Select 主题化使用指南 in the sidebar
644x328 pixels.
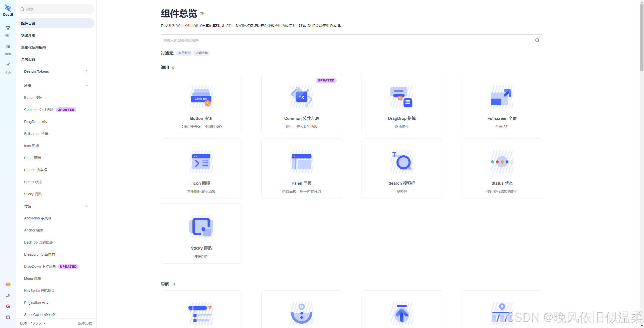click(x=33, y=47)
